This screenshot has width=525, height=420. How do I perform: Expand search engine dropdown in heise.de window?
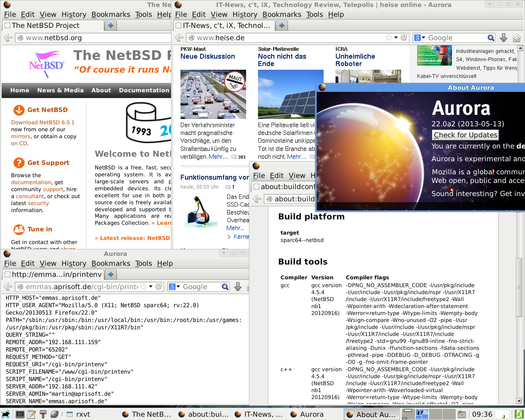pos(419,38)
